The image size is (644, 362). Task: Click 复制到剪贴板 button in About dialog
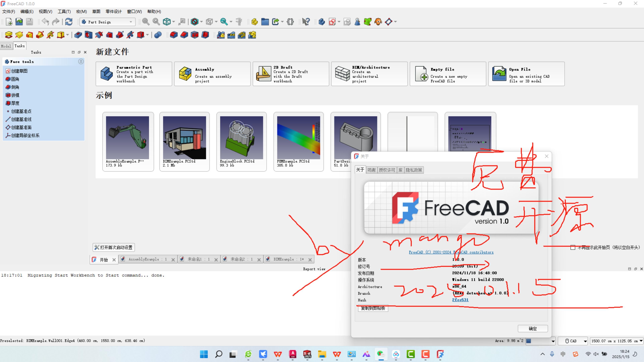pyautogui.click(x=373, y=308)
